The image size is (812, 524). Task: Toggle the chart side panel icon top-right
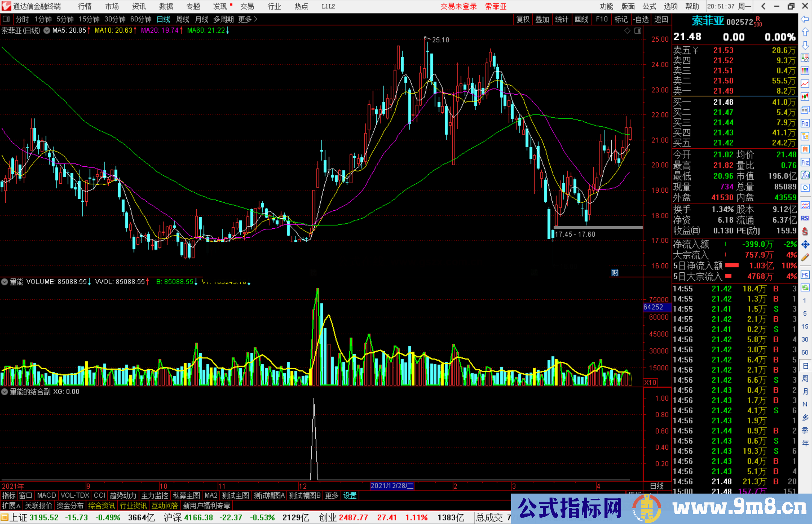pos(638,31)
